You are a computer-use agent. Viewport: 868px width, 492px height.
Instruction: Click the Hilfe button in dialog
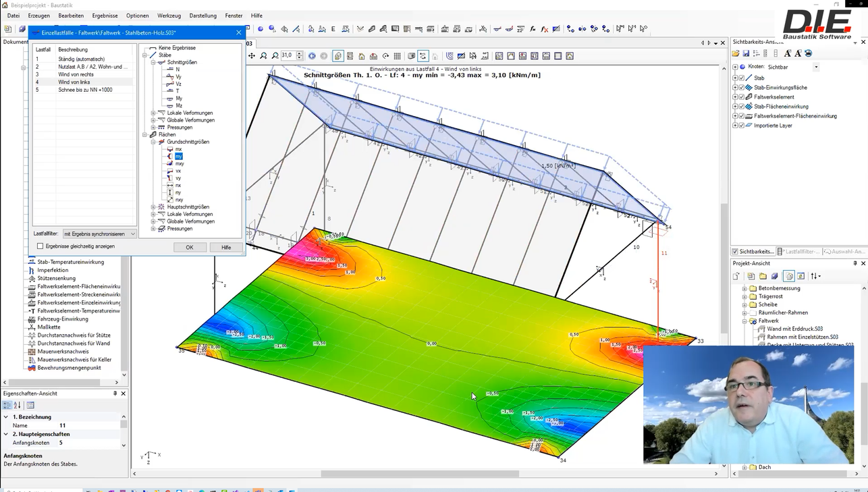[x=226, y=248]
